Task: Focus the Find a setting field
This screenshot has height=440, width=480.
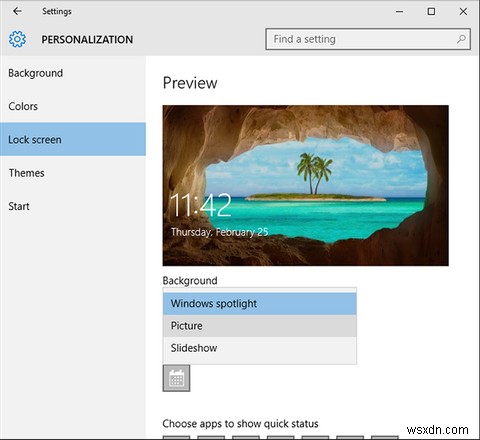Action: [x=368, y=39]
